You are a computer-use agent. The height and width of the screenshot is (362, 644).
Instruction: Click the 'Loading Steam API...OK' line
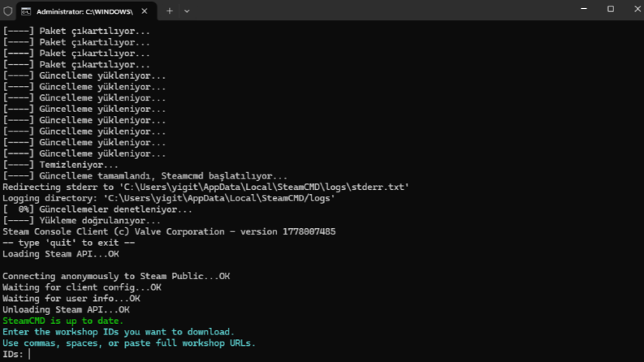click(61, 254)
